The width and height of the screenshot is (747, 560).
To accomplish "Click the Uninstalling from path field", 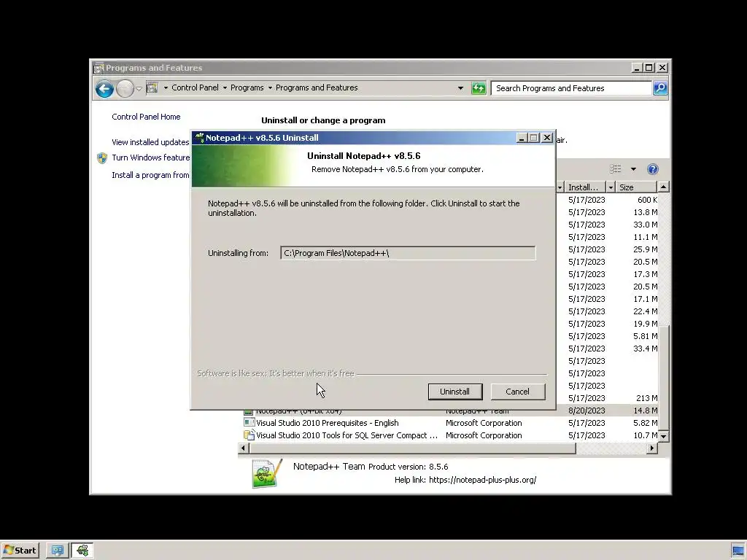I will [408, 253].
